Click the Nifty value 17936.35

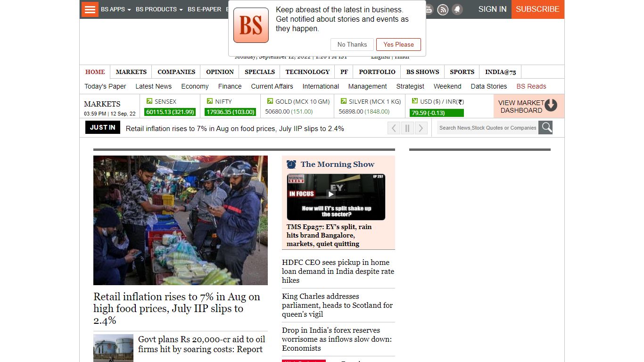[231, 112]
